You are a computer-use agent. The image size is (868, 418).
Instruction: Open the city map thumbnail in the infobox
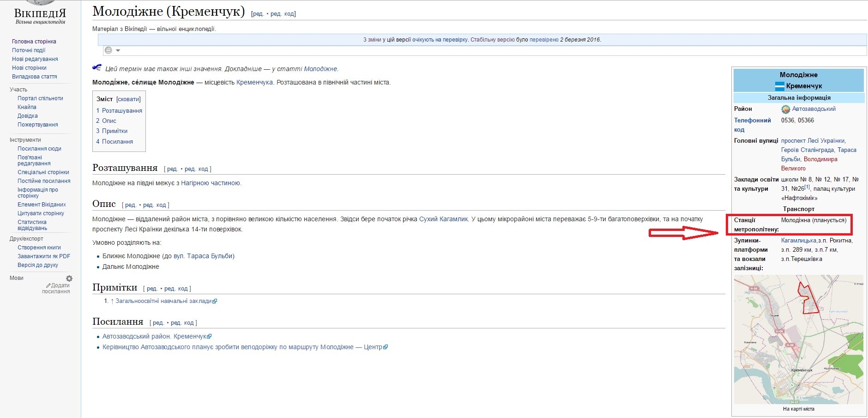[798, 339]
